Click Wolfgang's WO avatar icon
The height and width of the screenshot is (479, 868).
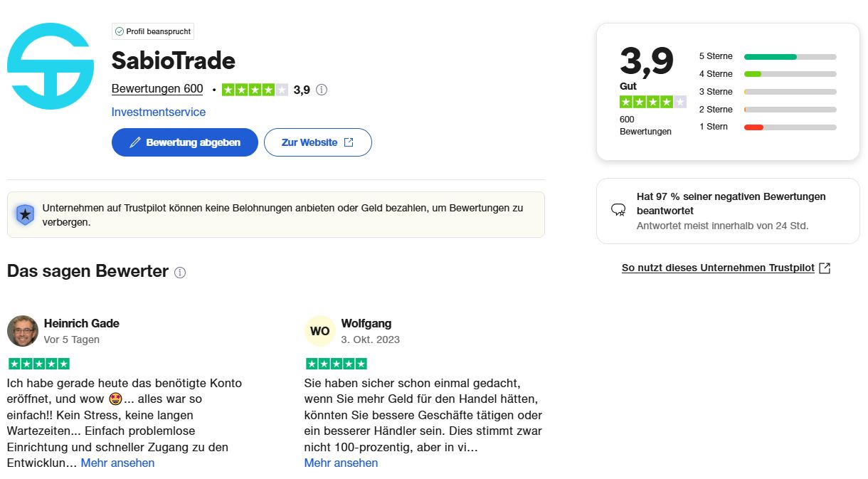tap(320, 331)
